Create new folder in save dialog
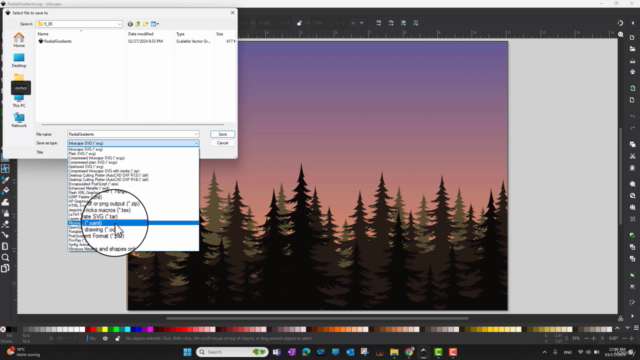640x360 pixels. 146,24
